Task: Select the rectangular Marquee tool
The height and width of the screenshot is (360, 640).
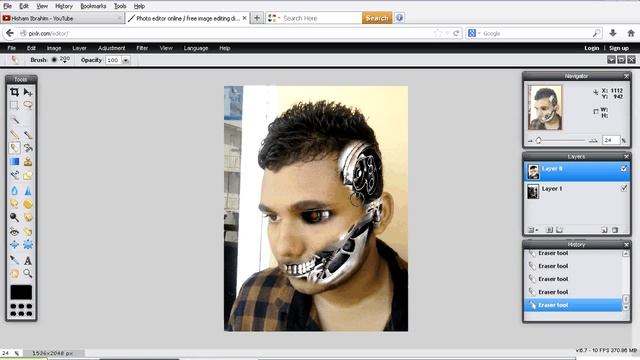Action: 14,105
